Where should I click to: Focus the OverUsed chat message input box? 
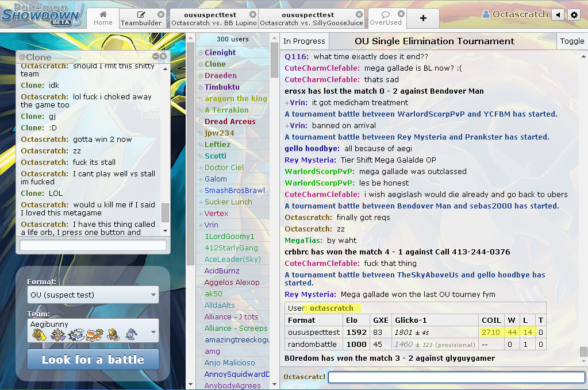[456, 377]
